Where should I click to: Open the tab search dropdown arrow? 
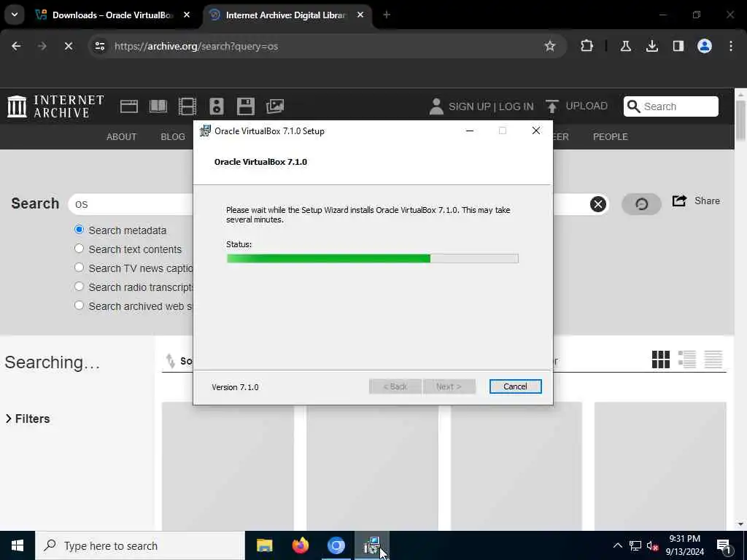15,15
